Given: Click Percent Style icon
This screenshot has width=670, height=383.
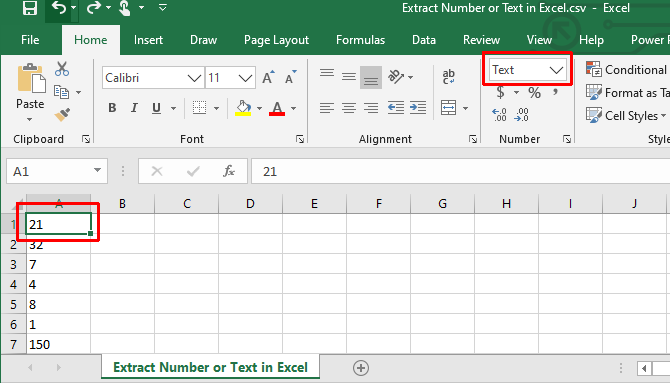Looking at the screenshot, I should 535,92.
